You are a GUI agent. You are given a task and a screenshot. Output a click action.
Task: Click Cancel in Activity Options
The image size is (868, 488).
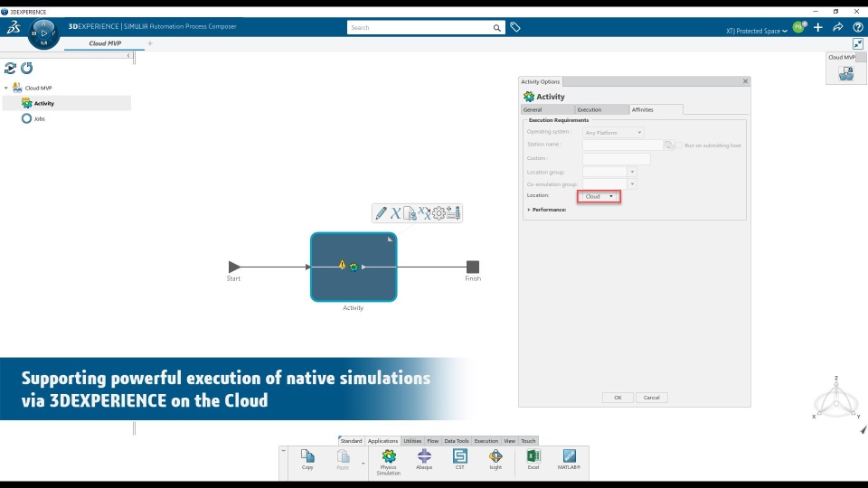[x=652, y=398]
